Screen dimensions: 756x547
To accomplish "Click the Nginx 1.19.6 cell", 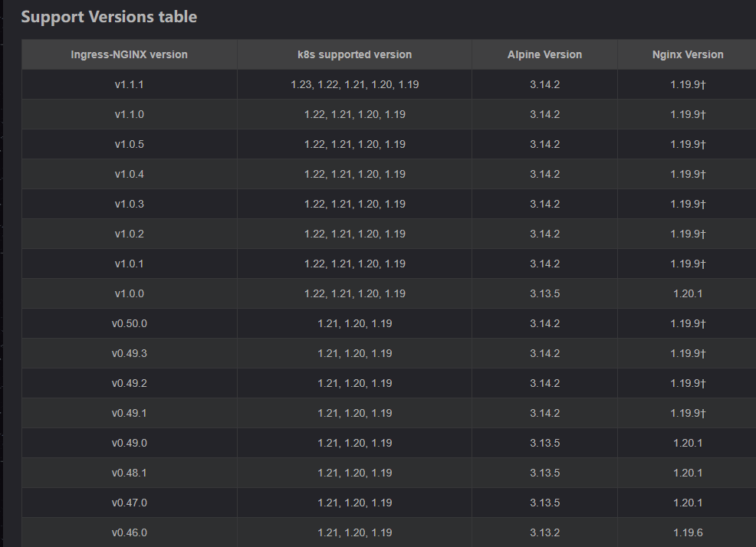I will pyautogui.click(x=687, y=532).
